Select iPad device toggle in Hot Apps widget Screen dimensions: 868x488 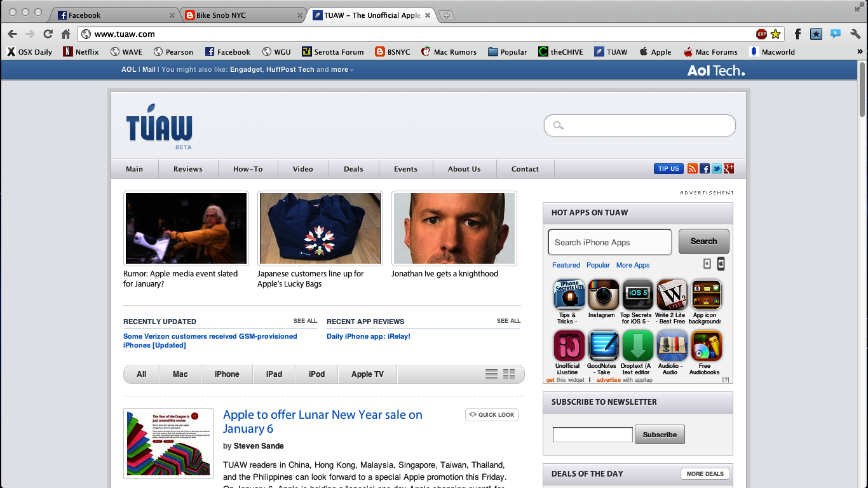click(721, 264)
